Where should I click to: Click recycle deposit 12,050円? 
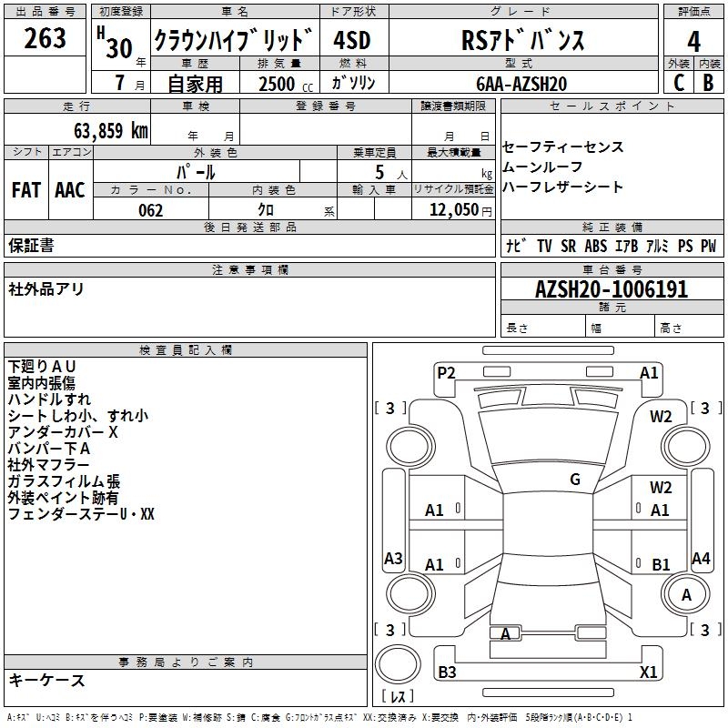point(460,210)
